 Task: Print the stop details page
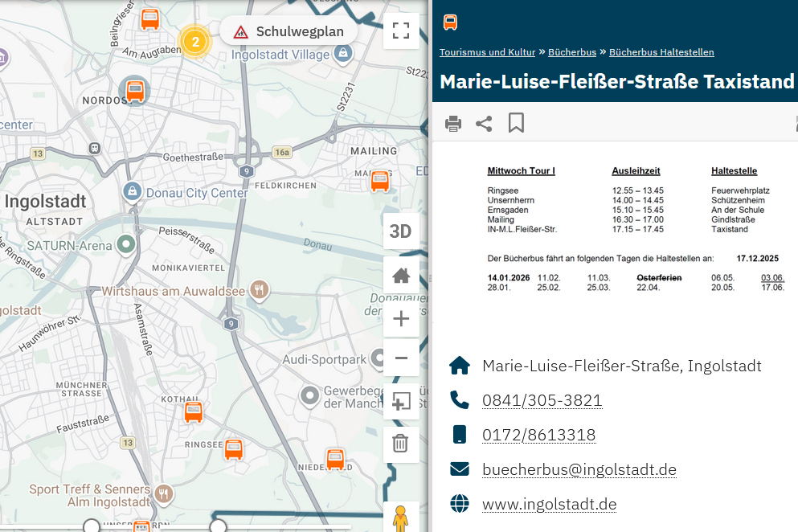tap(453, 123)
